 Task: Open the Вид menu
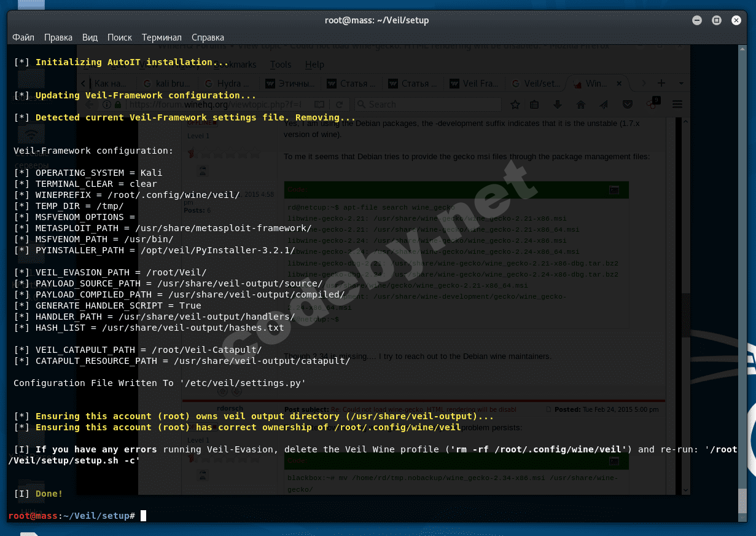point(90,37)
